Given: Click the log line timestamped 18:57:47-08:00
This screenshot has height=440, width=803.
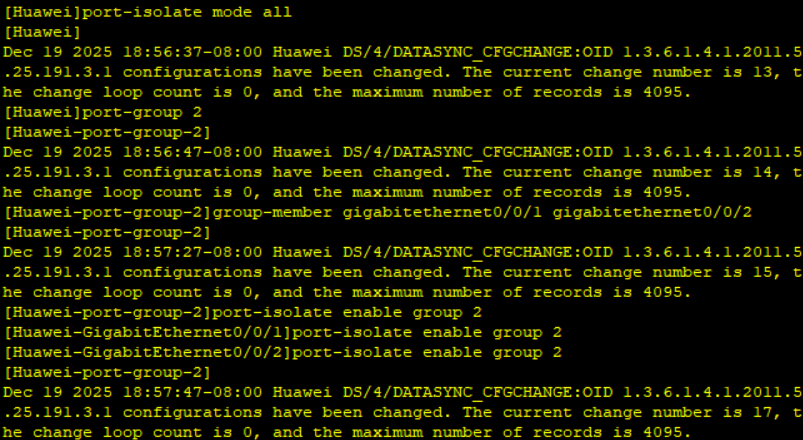Looking at the screenshot, I should click(x=402, y=392).
